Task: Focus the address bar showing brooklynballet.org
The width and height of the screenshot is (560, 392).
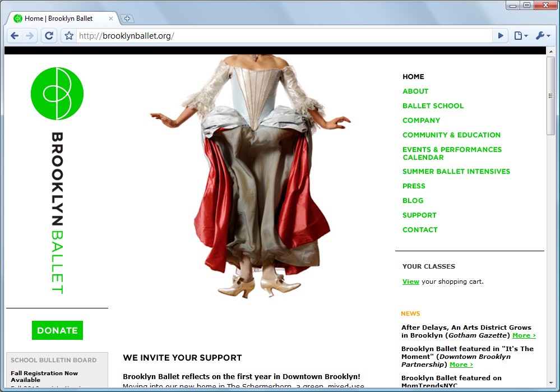Action: 284,36
